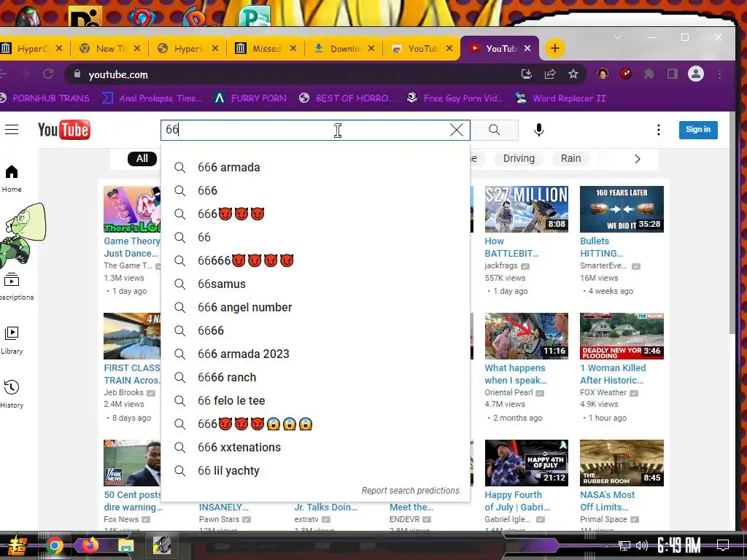The image size is (747, 560).
Task: Choose suggestion 666 armada
Action: [315, 167]
